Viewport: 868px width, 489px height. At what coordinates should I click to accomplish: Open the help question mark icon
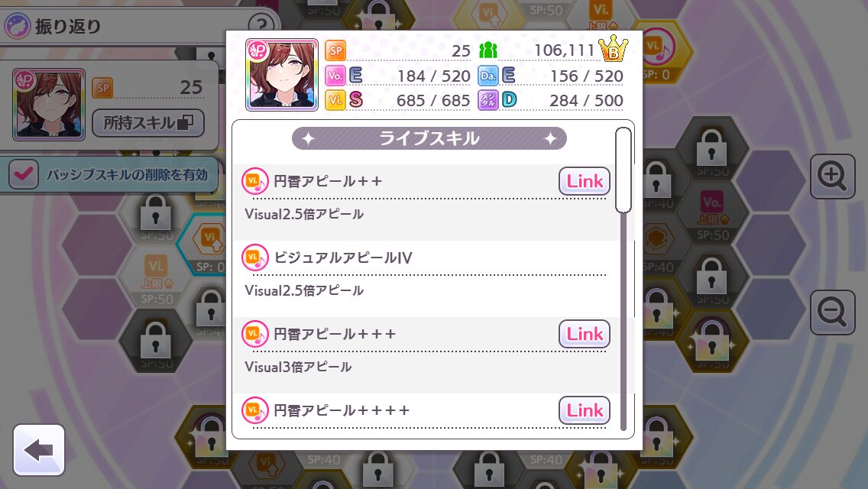(261, 24)
